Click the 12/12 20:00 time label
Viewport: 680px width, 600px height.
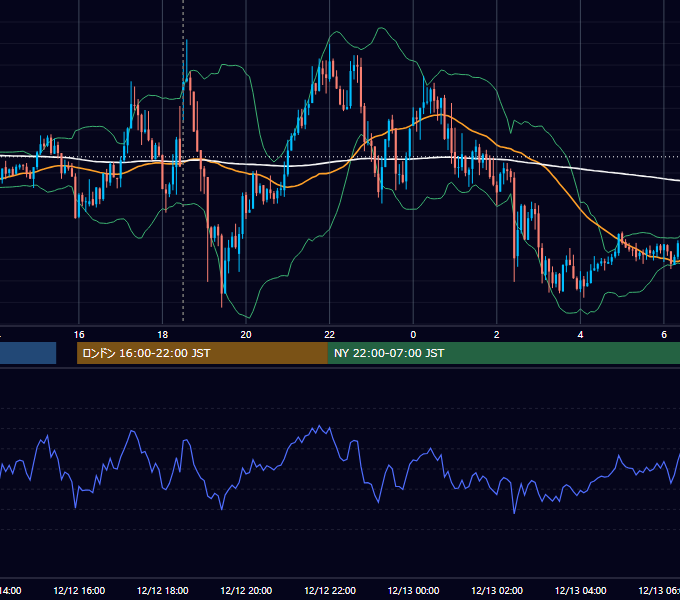click(x=246, y=590)
